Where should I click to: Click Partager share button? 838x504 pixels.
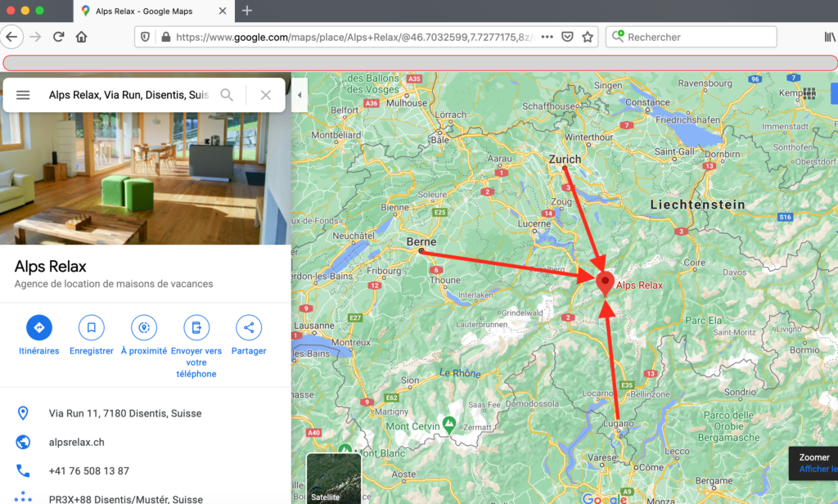249,335
